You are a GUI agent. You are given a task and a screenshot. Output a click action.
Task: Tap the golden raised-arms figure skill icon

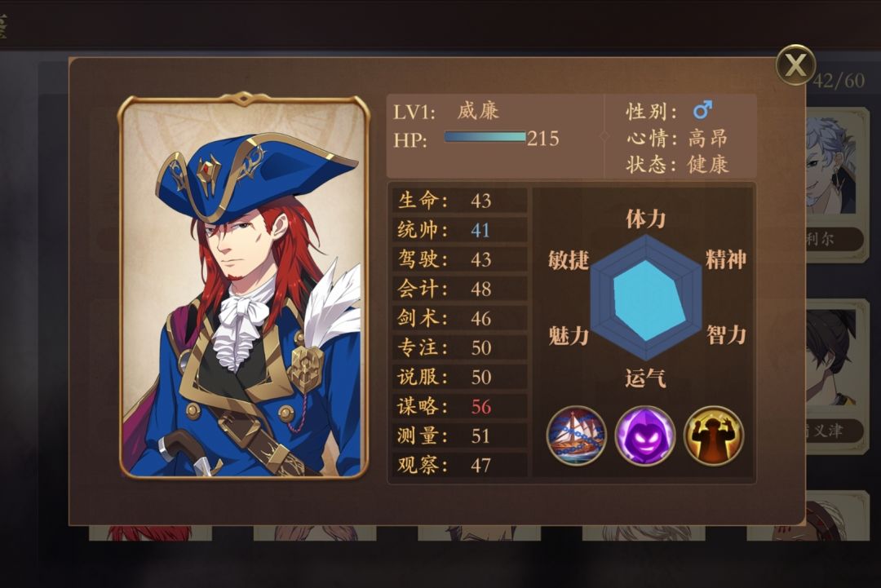[714, 435]
